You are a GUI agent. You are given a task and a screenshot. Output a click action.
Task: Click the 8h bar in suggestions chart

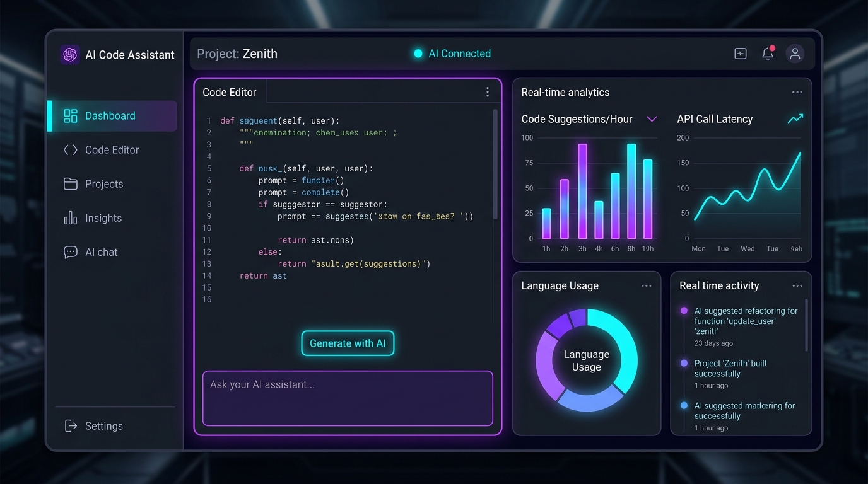631,192
